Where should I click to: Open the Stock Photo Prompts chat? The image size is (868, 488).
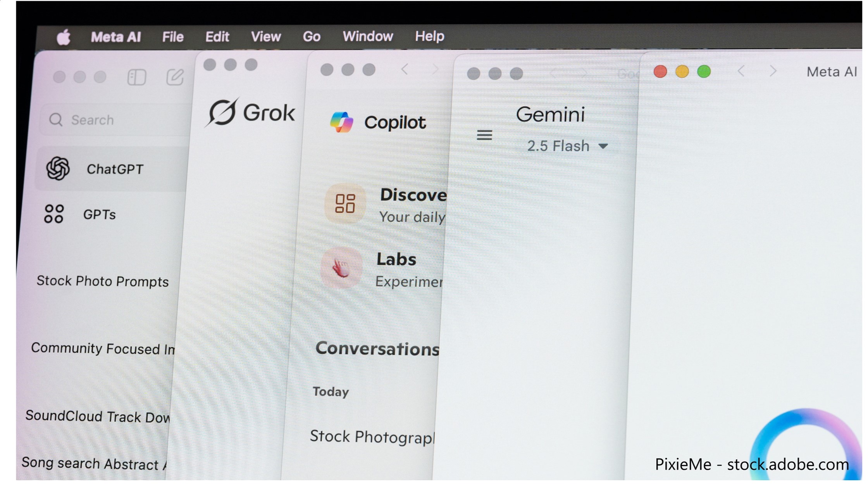point(103,281)
